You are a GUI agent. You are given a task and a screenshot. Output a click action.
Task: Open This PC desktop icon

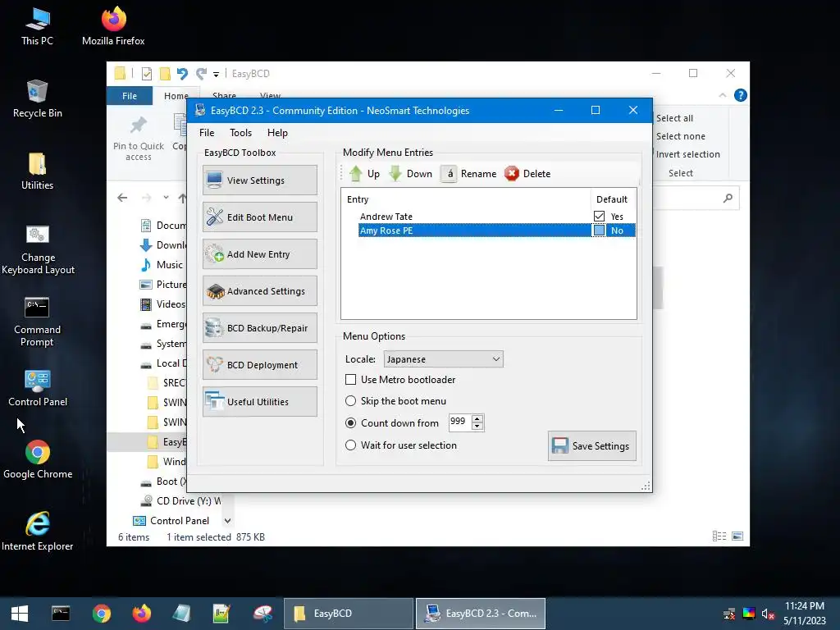click(x=38, y=26)
